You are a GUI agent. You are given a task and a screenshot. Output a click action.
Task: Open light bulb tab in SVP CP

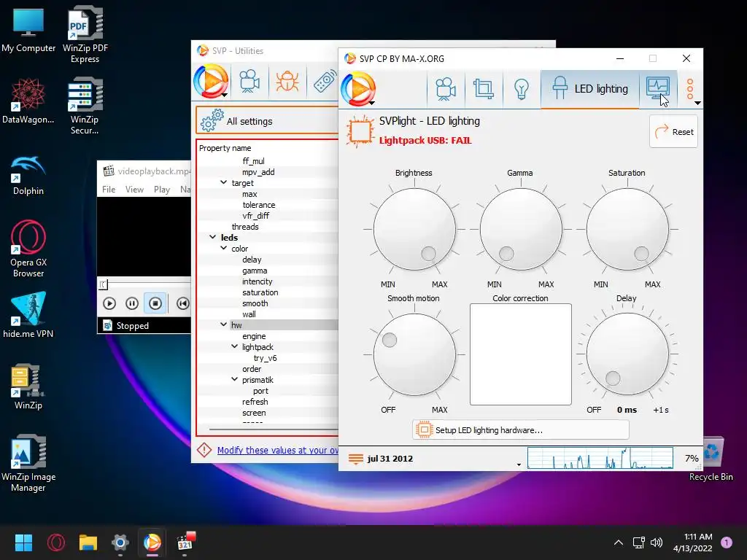[x=522, y=89]
